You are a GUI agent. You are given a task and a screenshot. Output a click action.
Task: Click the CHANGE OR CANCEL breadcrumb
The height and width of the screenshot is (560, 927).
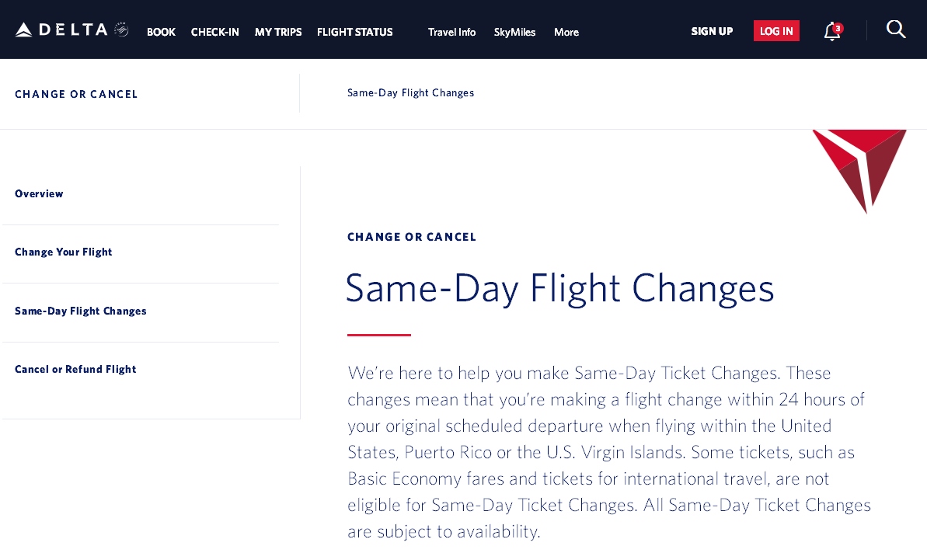click(76, 94)
